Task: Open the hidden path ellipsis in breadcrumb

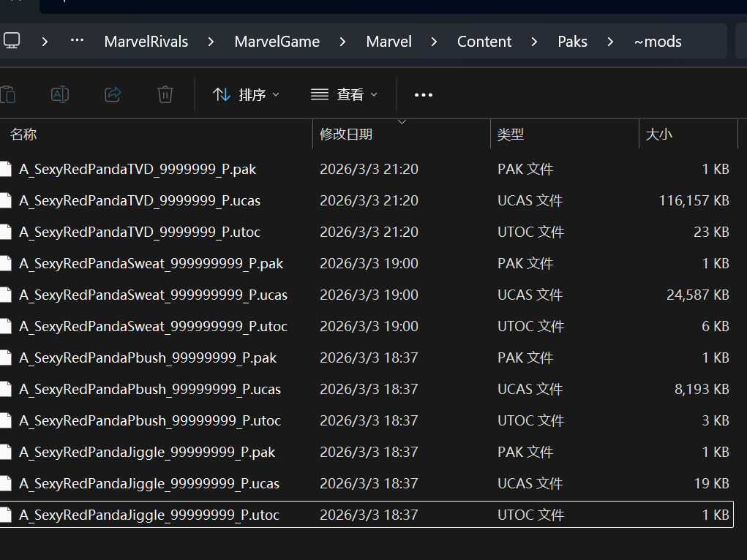Action: click(77, 41)
